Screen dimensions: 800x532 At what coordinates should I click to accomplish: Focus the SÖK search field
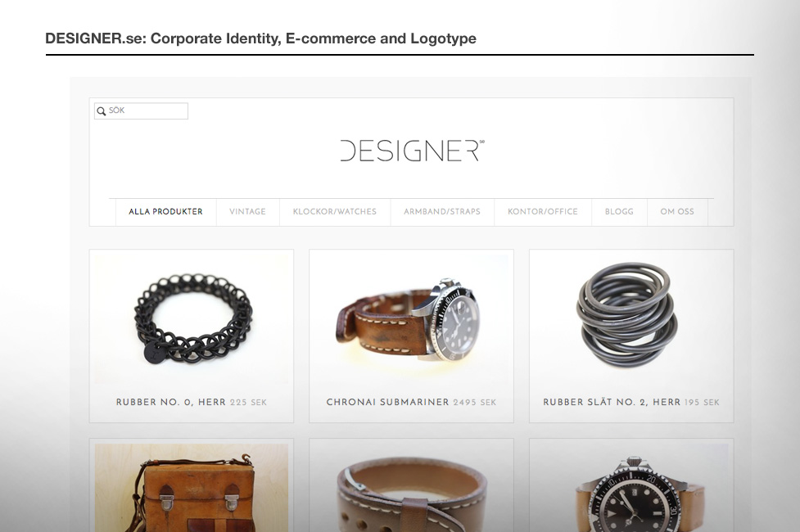(142, 110)
